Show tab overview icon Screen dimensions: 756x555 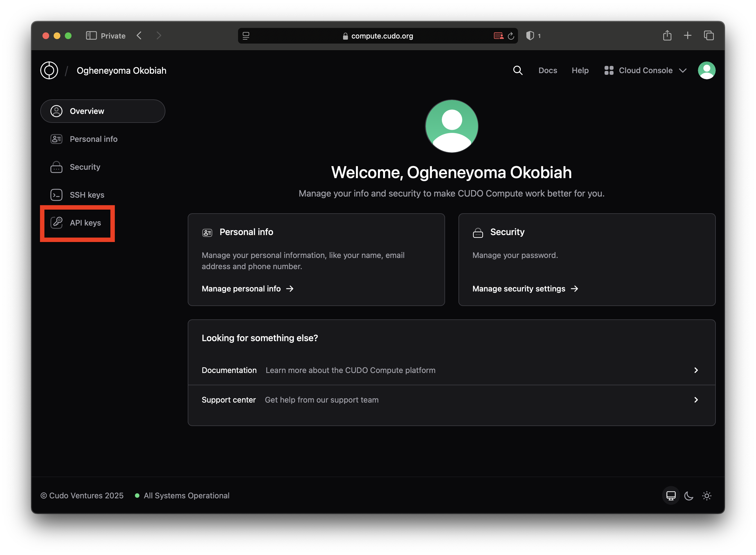tap(709, 35)
